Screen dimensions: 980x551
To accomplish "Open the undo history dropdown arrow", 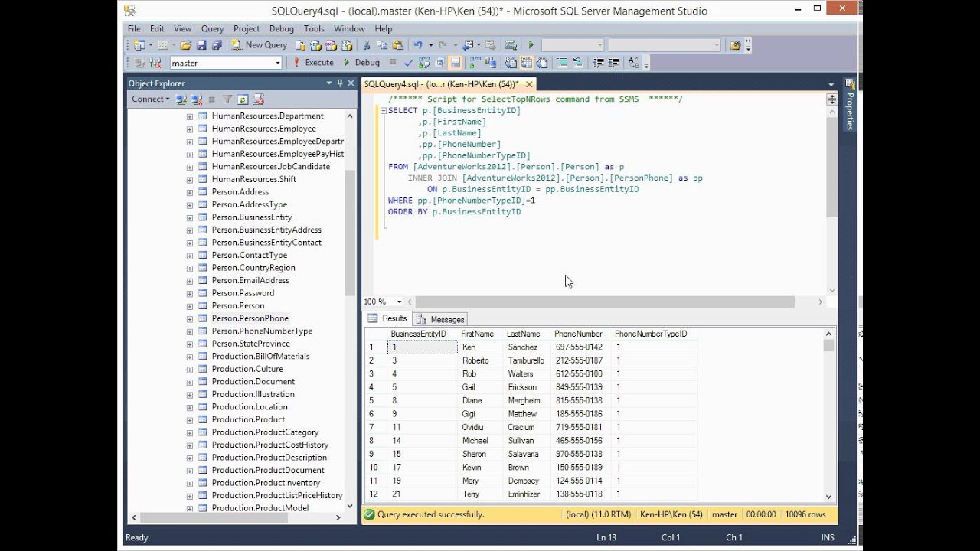I will [x=430, y=45].
